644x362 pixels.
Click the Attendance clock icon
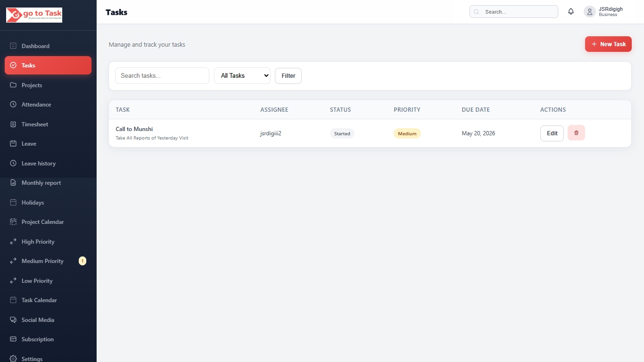[13, 105]
